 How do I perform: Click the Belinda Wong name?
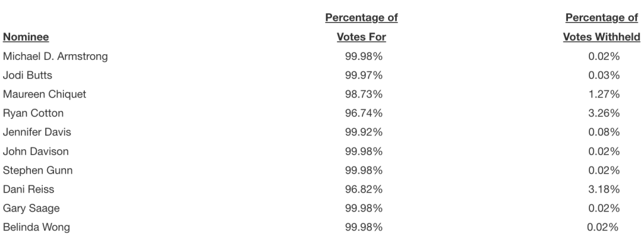click(x=36, y=227)
